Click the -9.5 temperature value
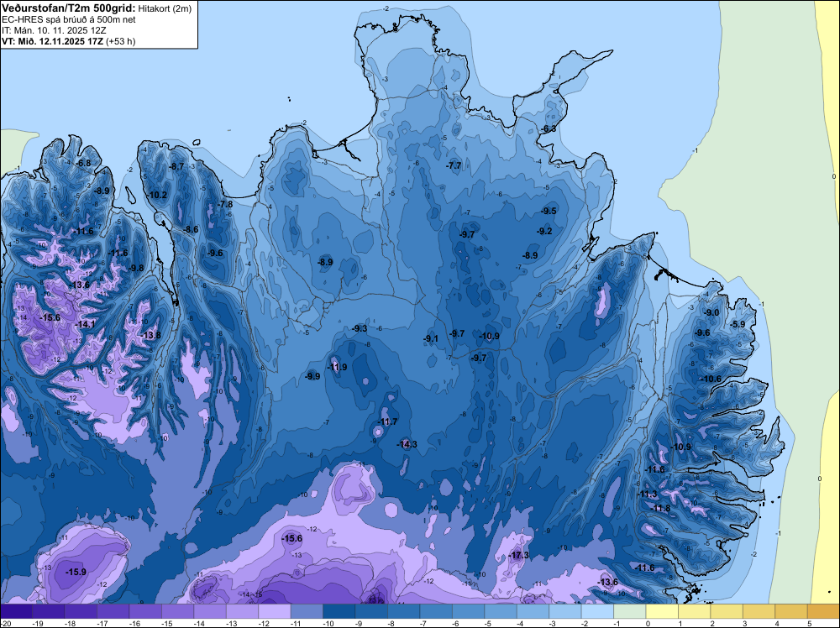Image resolution: width=840 pixels, height=628 pixels. 549,211
